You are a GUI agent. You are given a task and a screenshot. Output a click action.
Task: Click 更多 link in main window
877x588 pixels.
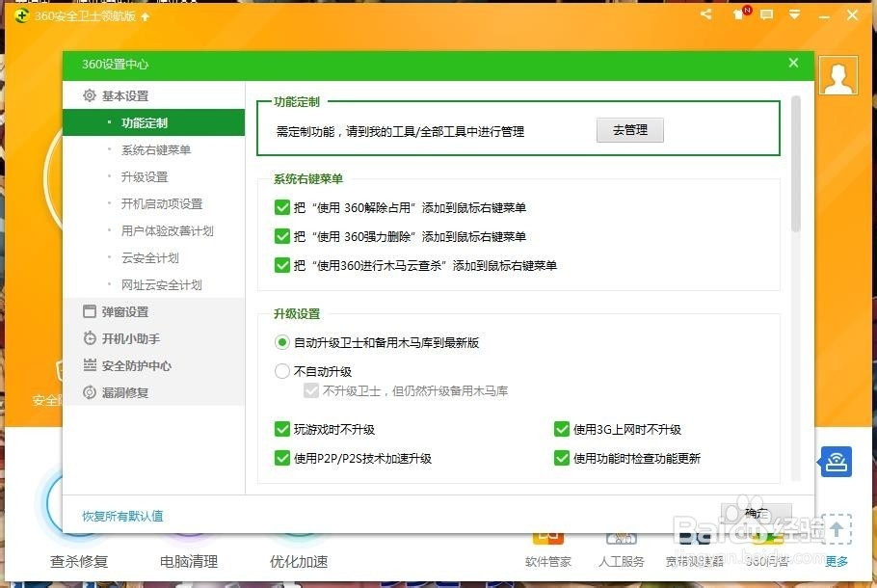point(837,561)
